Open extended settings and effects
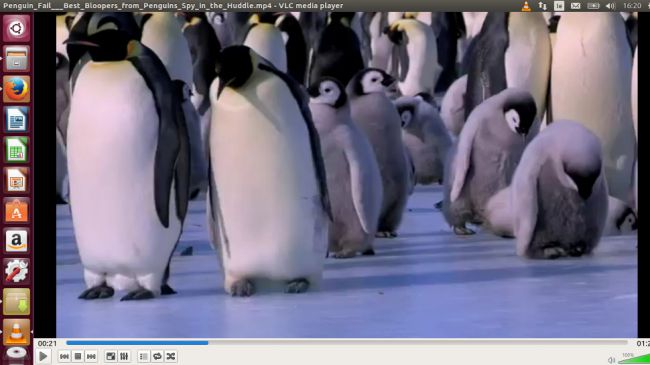 click(x=124, y=356)
